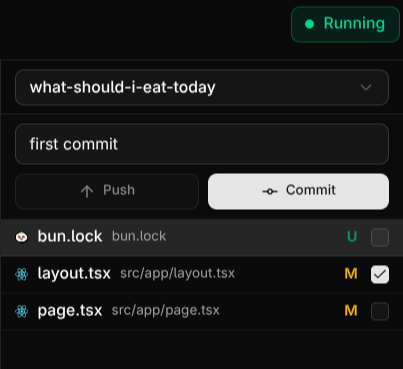Image resolution: width=403 pixels, height=369 pixels.
Task: Click the grey bun.lock path label
Action: [x=139, y=236]
